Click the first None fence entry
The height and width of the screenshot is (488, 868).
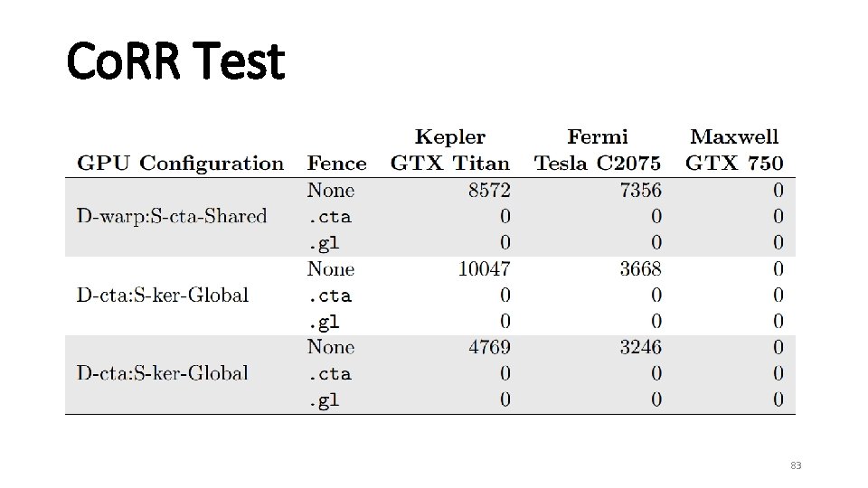tap(331, 191)
